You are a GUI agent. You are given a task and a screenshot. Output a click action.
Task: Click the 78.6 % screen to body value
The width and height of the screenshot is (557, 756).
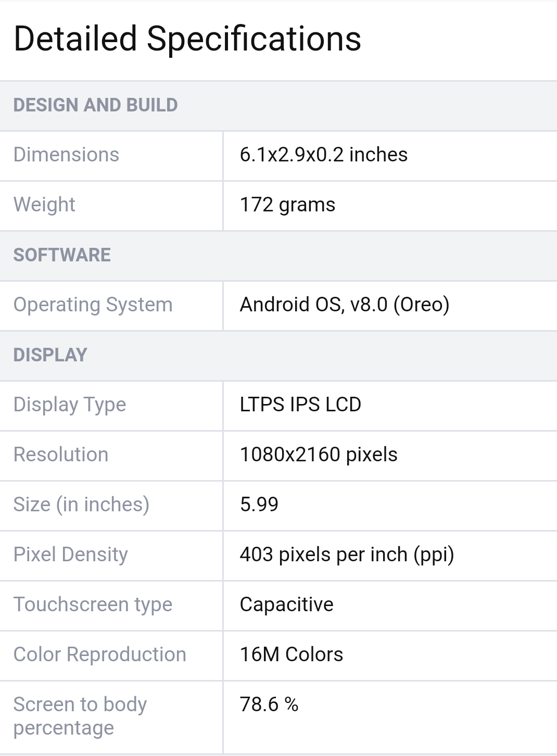(269, 704)
